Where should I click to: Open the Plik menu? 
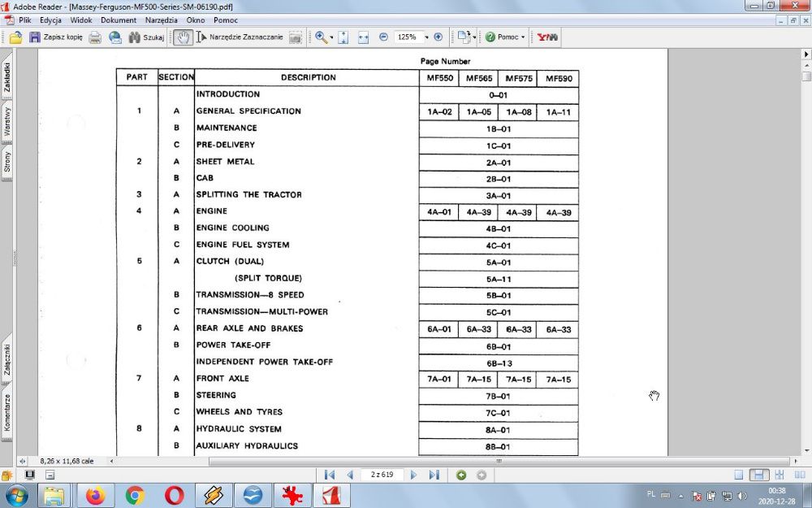coord(25,20)
